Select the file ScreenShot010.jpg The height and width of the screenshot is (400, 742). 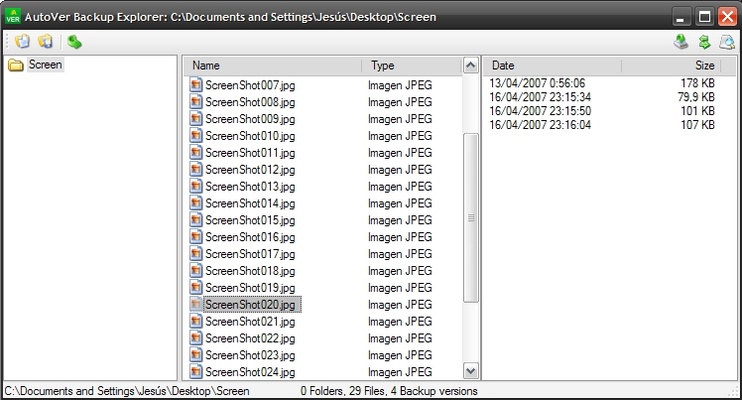pyautogui.click(x=250, y=136)
